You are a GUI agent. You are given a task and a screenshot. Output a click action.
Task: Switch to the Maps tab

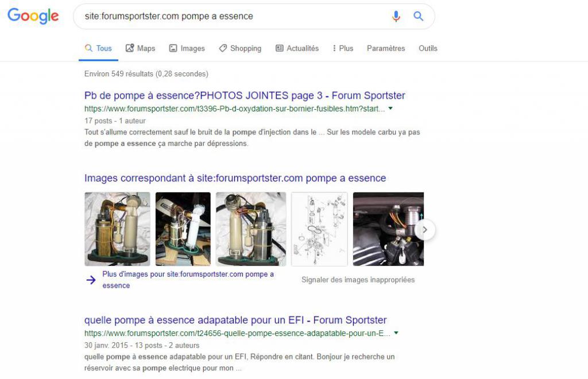point(140,48)
